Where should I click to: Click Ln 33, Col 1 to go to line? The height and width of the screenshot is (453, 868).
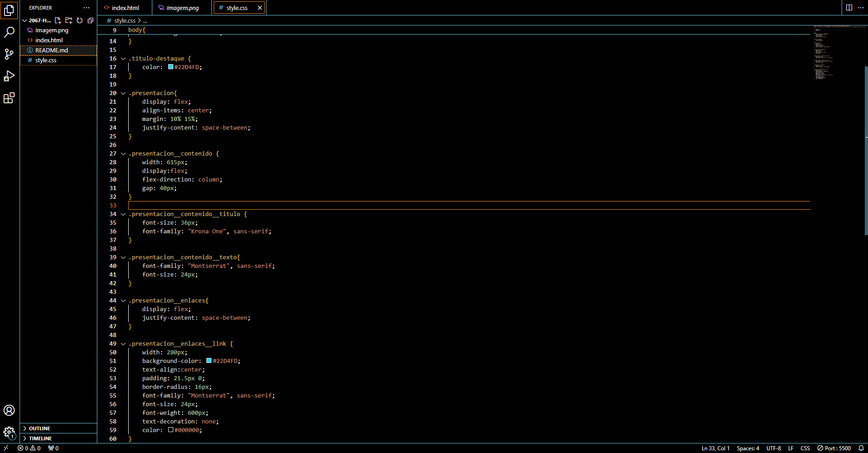tap(715, 448)
